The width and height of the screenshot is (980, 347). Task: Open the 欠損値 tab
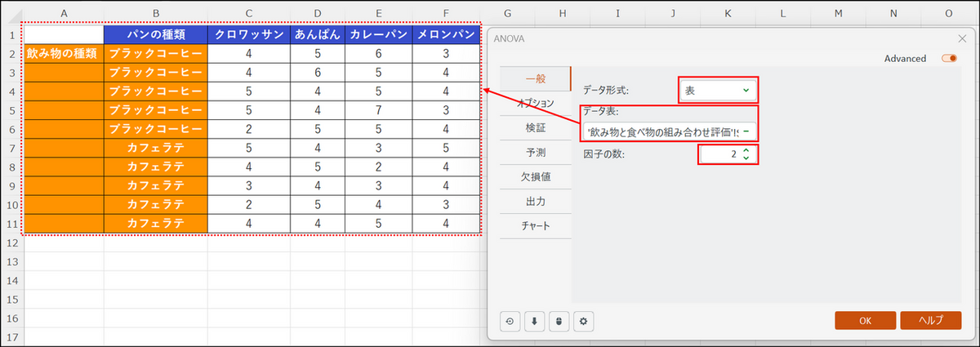click(x=535, y=176)
